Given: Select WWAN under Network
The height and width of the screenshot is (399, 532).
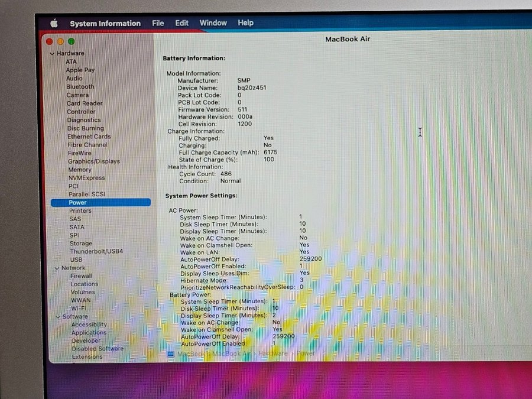Looking at the screenshot, I should click(81, 300).
